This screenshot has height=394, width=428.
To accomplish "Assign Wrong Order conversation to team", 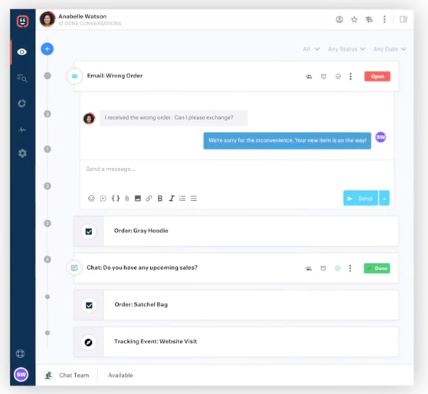I will [x=309, y=77].
